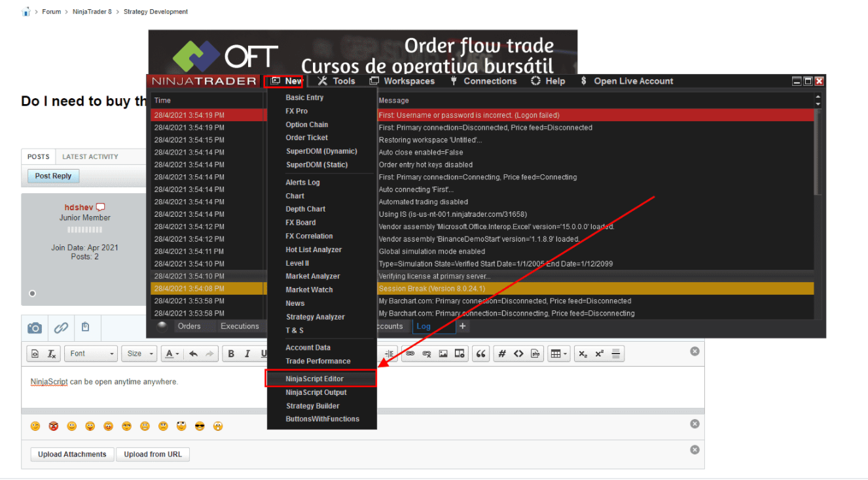The width and height of the screenshot is (868, 480).
Task: Choose SuperDOM (Dynamic) menu entry
Action: (321, 151)
